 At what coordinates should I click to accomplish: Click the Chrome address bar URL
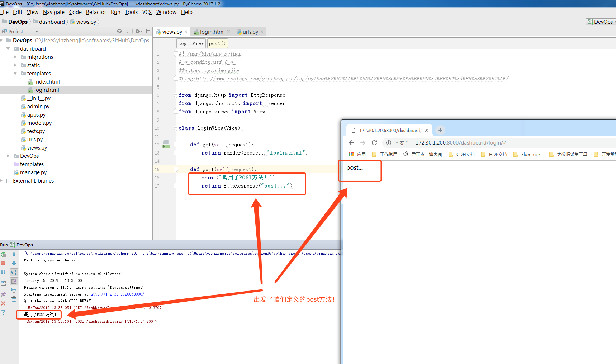tap(461, 143)
